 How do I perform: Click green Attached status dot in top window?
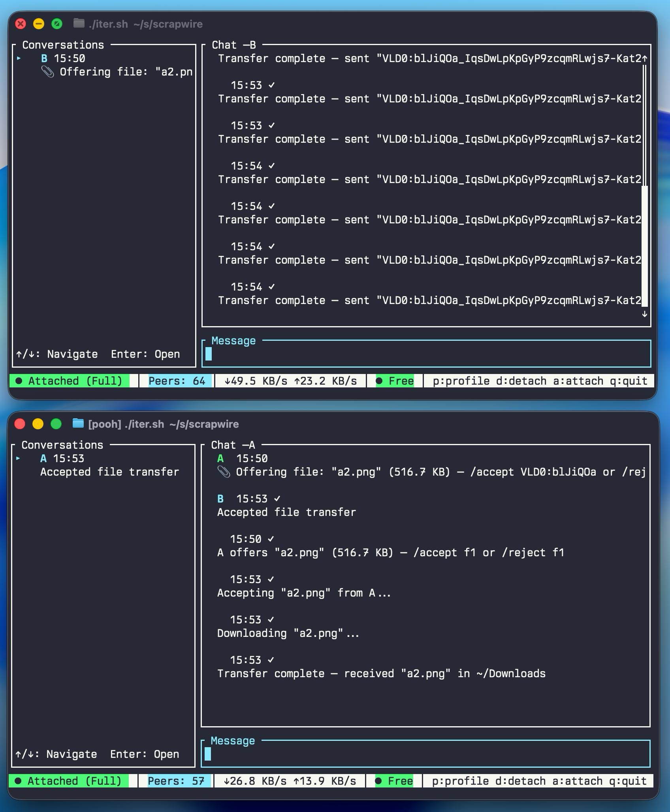point(19,381)
